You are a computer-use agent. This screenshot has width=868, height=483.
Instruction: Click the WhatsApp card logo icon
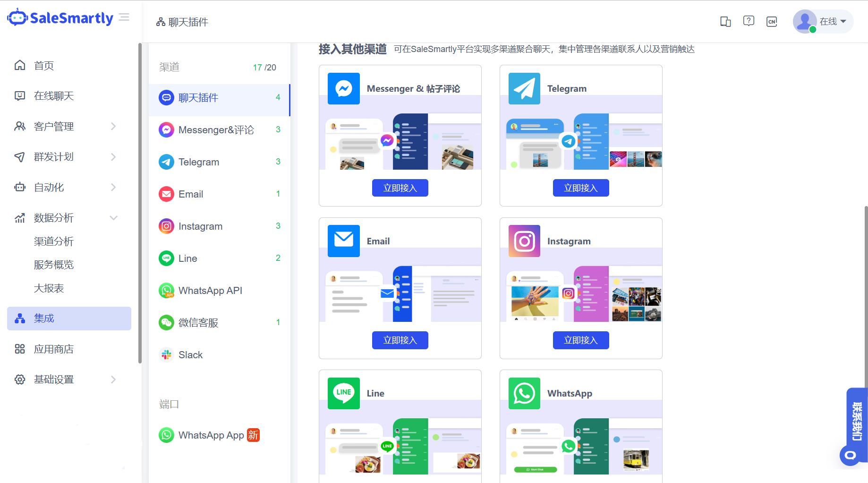click(x=524, y=393)
